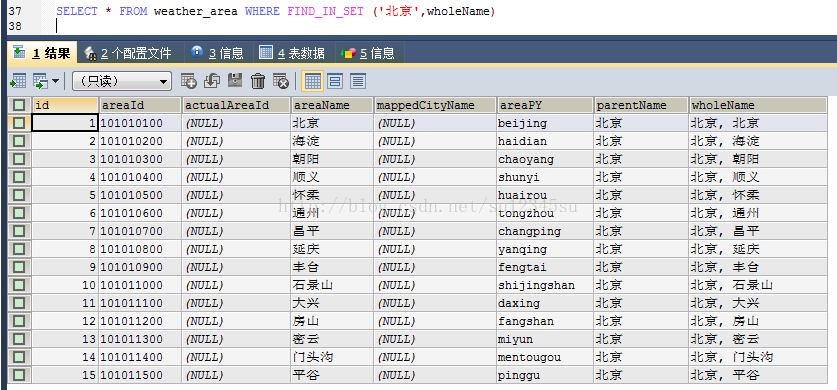Image resolution: width=837 pixels, height=390 pixels.
Task: Click the areaId column header
Action: (140, 105)
